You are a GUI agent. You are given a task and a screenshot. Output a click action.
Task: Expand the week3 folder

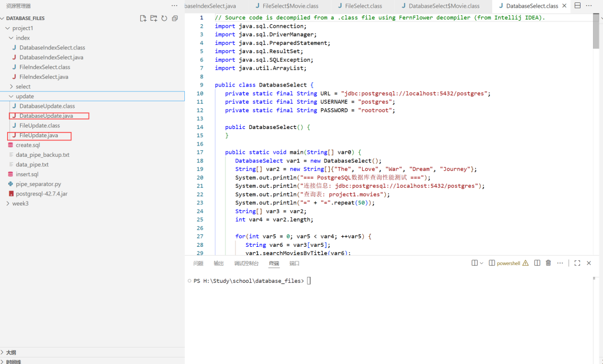point(20,203)
